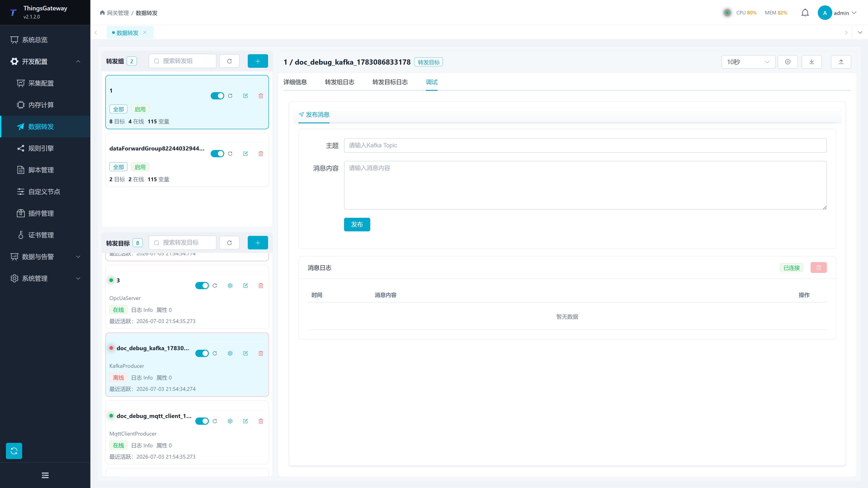Restart the doc_debug_kafka target
This screenshot has height=488, width=868.
(x=215, y=353)
